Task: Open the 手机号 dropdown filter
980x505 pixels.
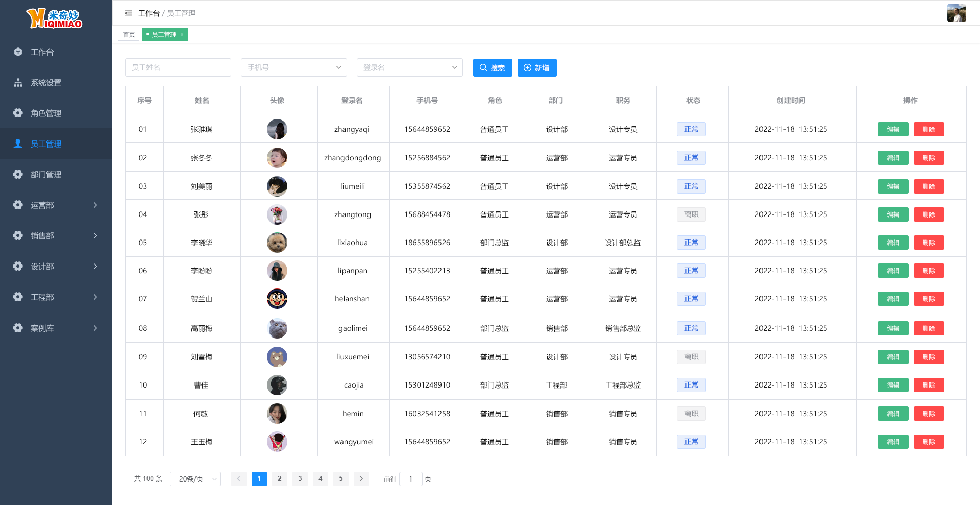Action: [x=294, y=67]
